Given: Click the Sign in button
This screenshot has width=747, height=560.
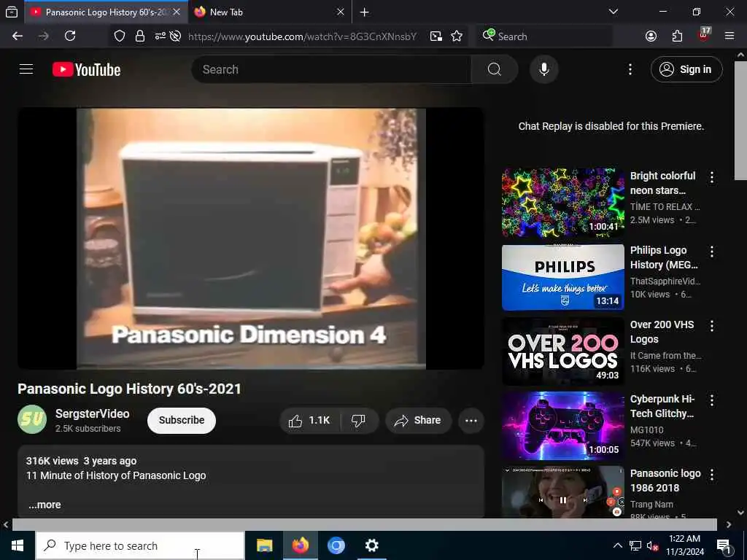Looking at the screenshot, I should point(686,69).
